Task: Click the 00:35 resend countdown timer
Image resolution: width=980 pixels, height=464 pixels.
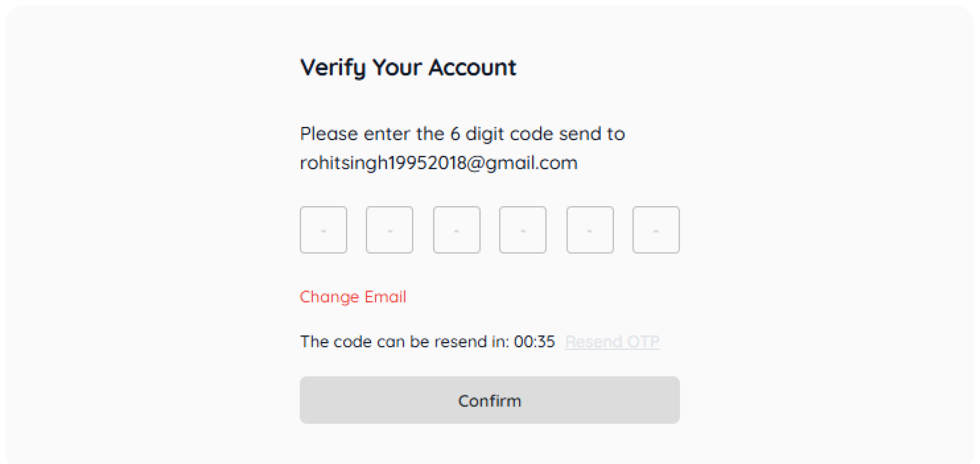Action: coord(534,342)
